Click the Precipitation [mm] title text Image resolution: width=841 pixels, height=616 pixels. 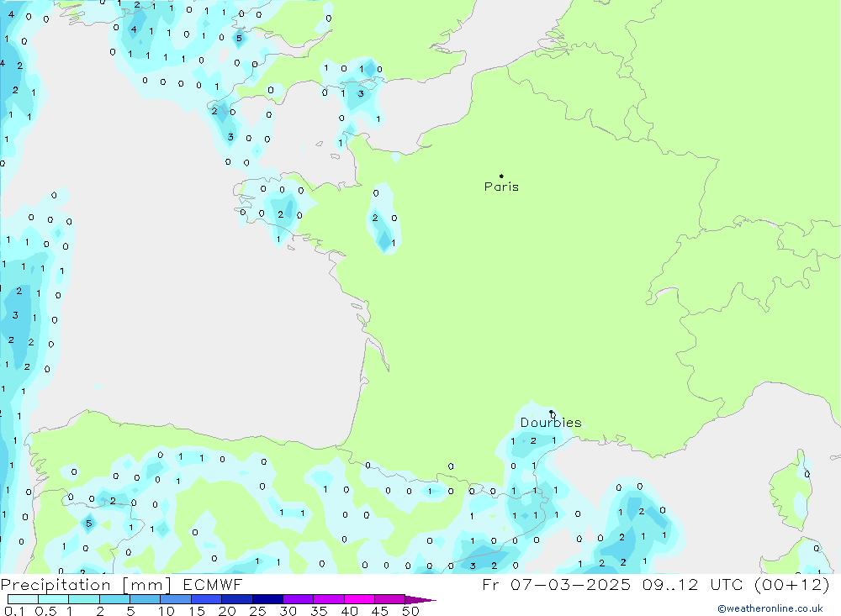[86, 585]
